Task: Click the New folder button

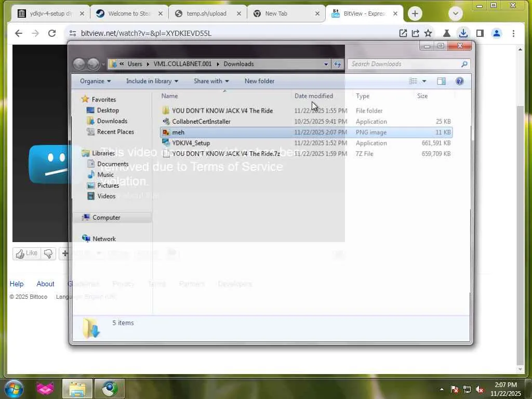Action: (x=259, y=81)
